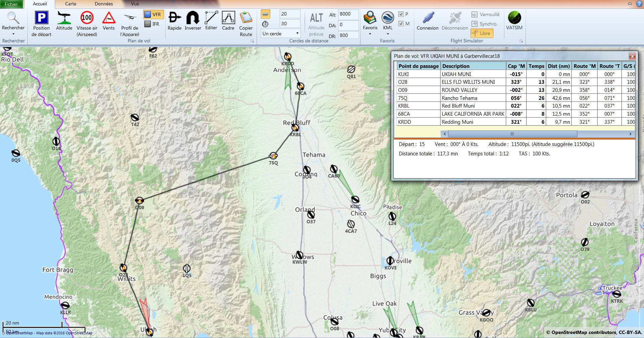The height and width of the screenshot is (338, 644).
Task: Click the Description column header
Action: coord(473,66)
